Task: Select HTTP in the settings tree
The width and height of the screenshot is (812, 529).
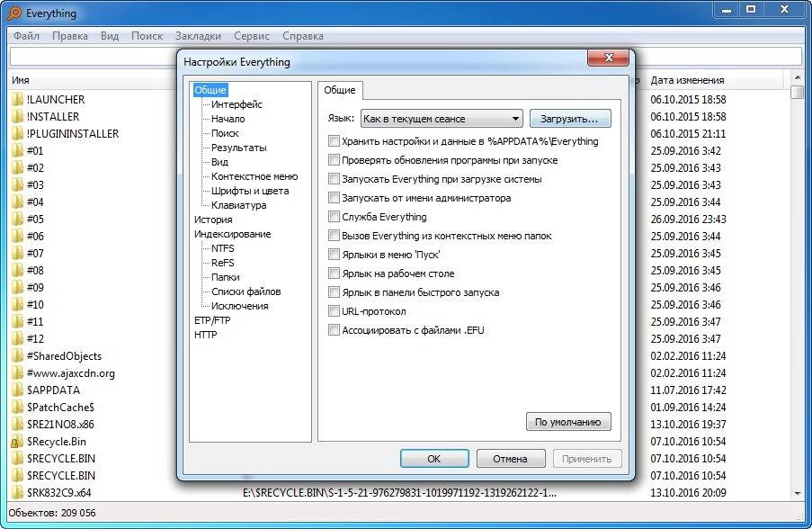Action: 206,335
